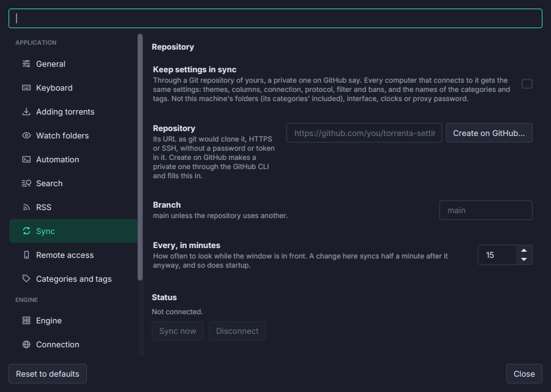Click the Sync arrows icon
Image resolution: width=551 pixels, height=392 pixels.
[x=26, y=231]
